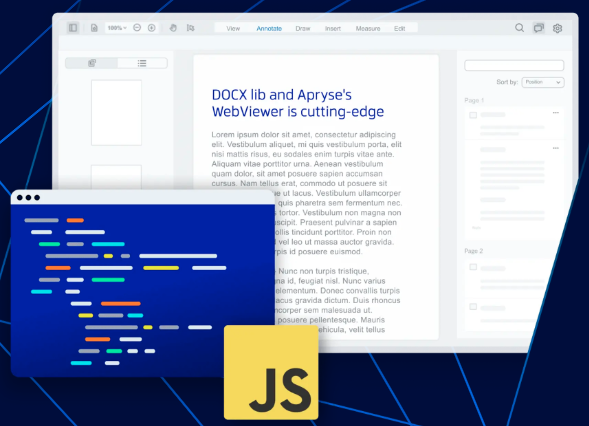This screenshot has width=589, height=426.
Task: Open the 100% zoom level dropdown
Action: pyautogui.click(x=117, y=28)
